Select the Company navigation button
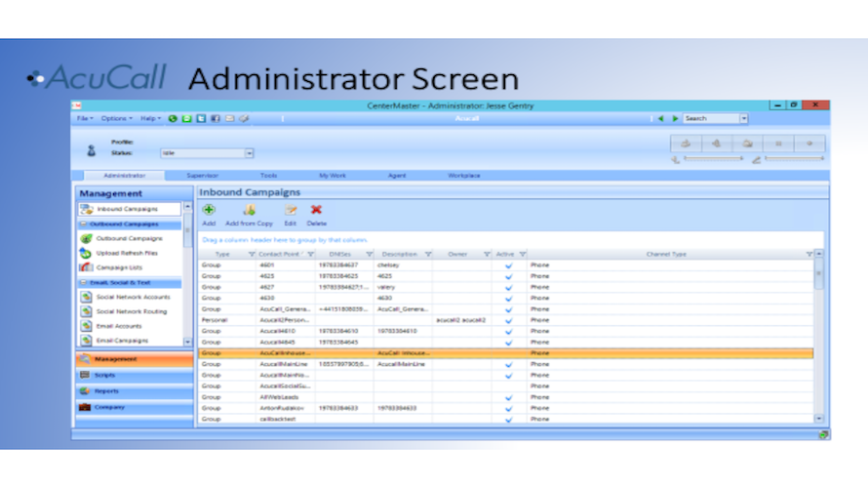868x488 pixels. click(x=135, y=407)
